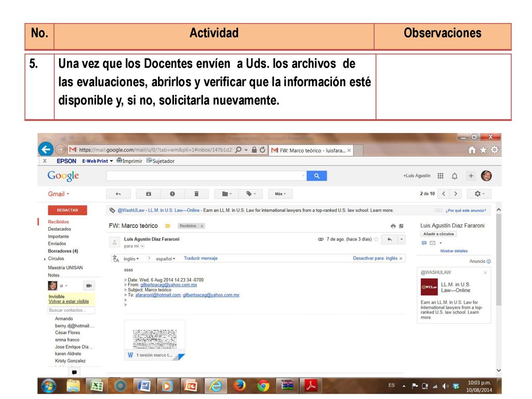The image size is (532, 399).
Task: Open the Word attachment thumbnail
Action: pyautogui.click(x=155, y=340)
